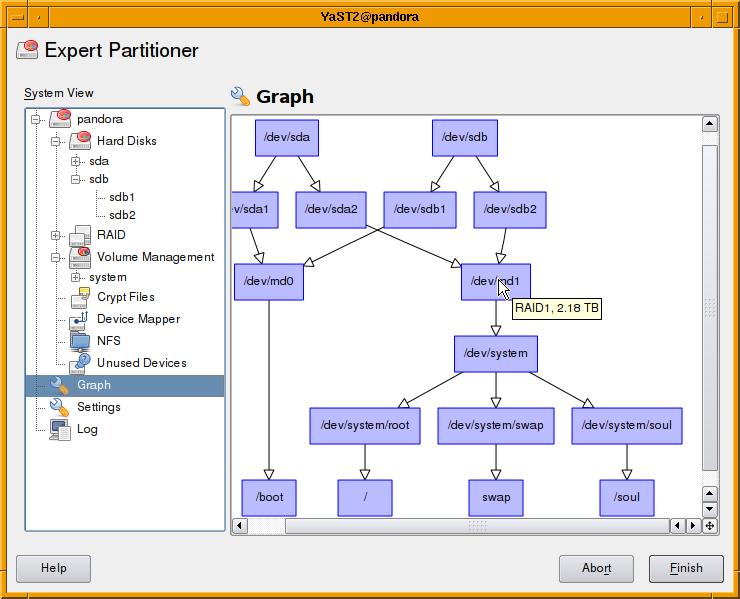Collapse the pandora tree node

[36, 119]
